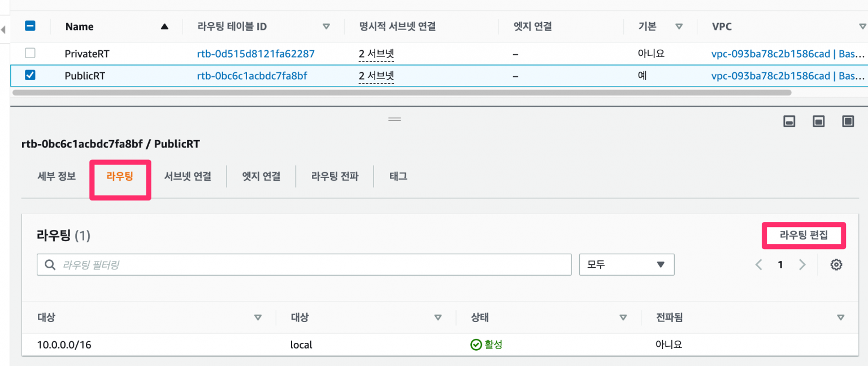Open the preferences gear for the routes table

pos(836,264)
